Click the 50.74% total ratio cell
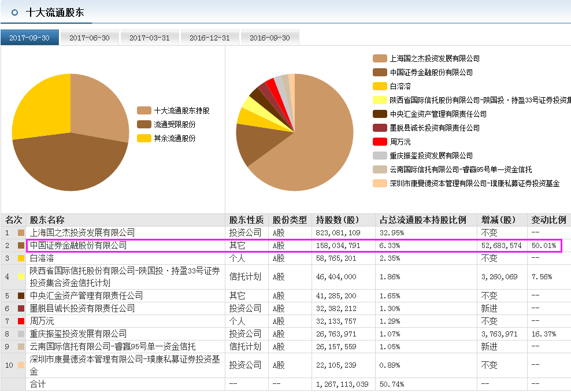Viewport: 571px width, 392px height. [x=392, y=384]
